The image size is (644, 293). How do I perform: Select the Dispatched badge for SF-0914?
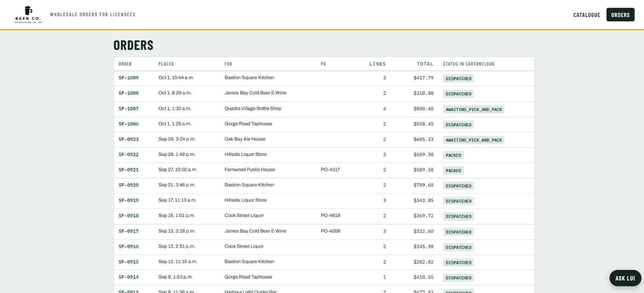[458, 278]
